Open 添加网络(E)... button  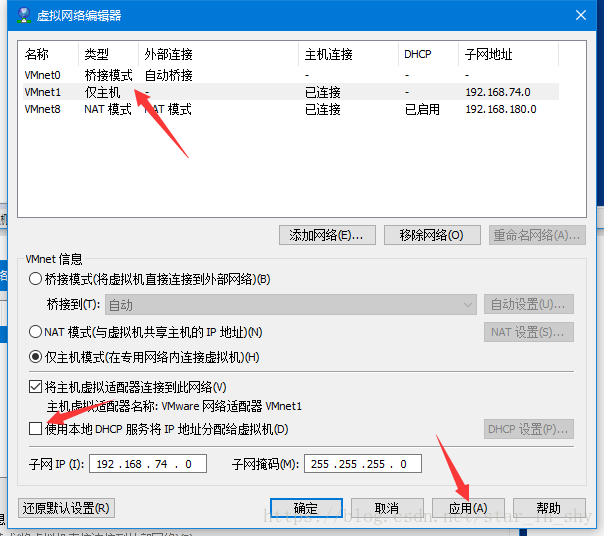[327, 235]
